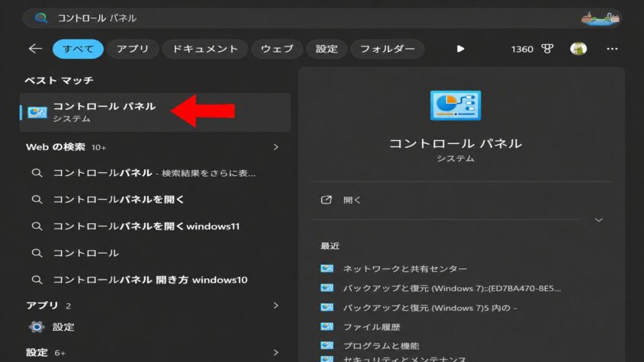Click magnifier icon beside 開き方 windows10
This screenshot has height=362, width=644.
pos(37,280)
